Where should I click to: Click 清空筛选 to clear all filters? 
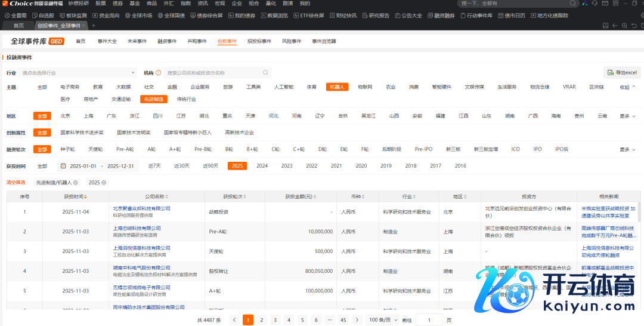[16, 182]
